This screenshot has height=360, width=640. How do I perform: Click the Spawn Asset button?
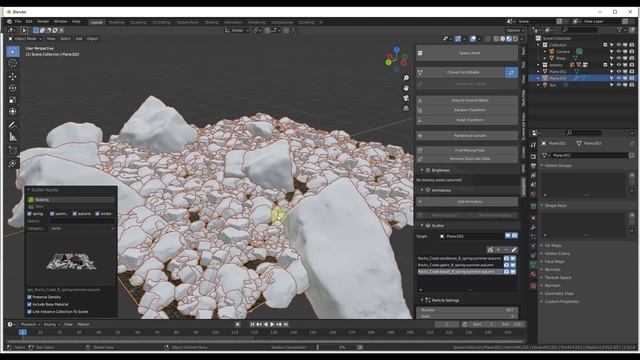[x=467, y=53]
